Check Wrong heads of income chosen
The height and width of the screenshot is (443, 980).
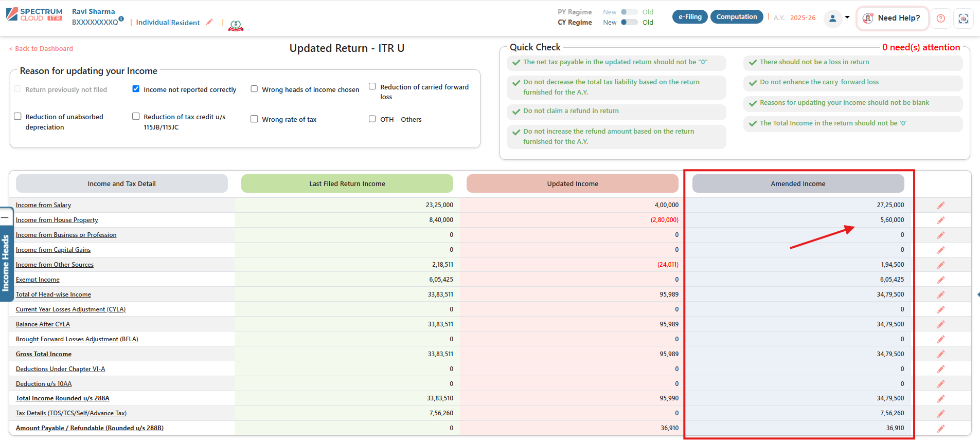[254, 89]
